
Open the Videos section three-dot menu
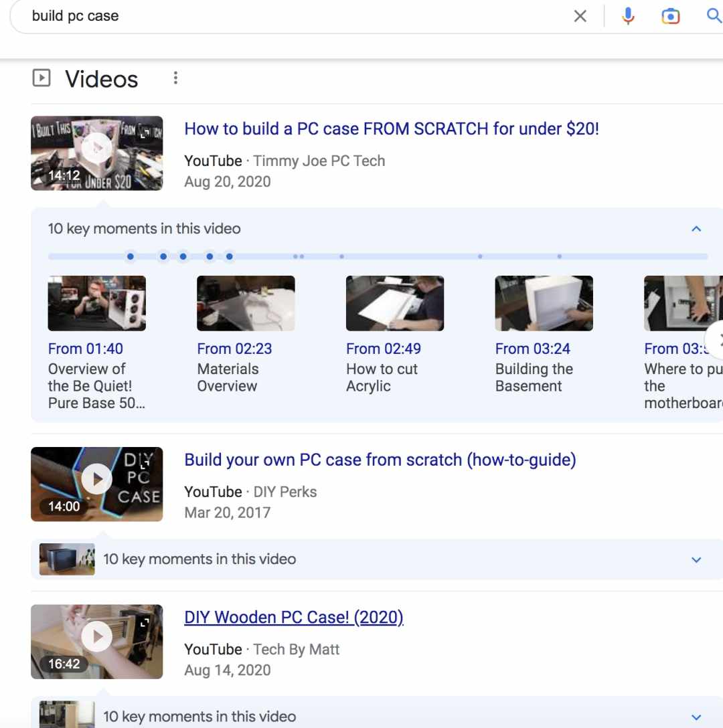175,78
